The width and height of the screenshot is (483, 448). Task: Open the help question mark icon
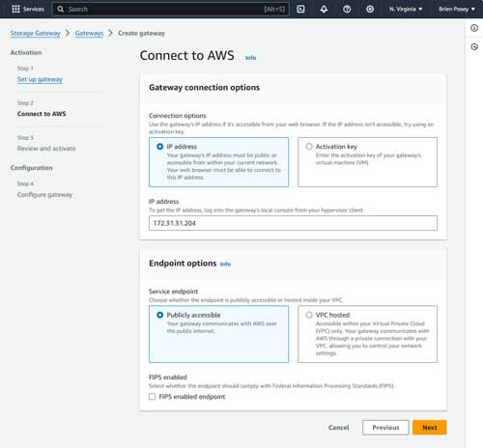click(x=347, y=9)
